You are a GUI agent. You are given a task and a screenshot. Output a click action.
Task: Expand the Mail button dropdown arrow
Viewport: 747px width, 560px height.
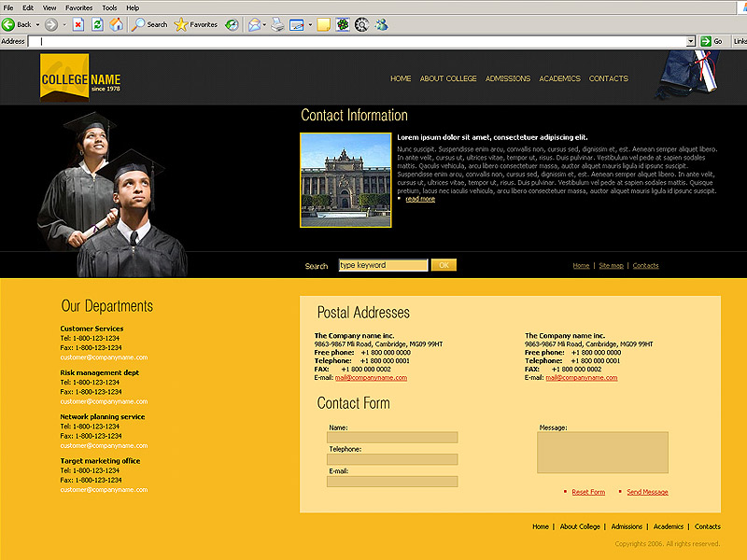(x=265, y=24)
